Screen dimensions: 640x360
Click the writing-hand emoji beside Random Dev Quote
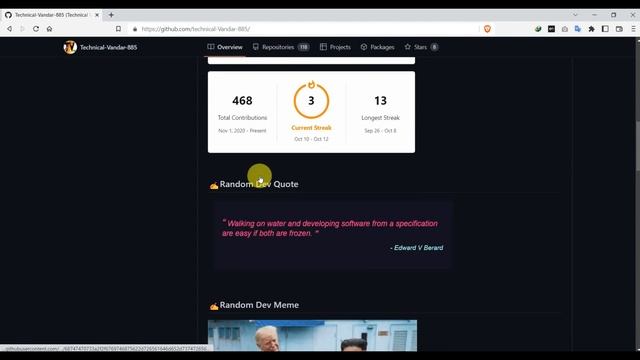[x=214, y=186]
